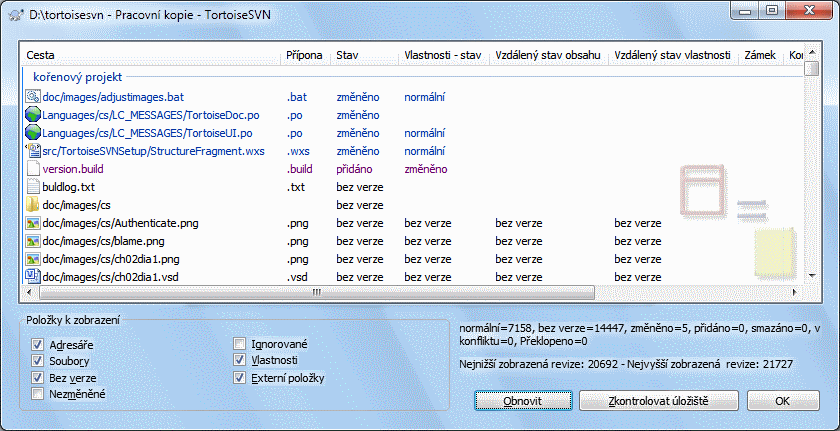The height and width of the screenshot is (431, 840).
Task: Select doc/images/cs/ch02dia1.vsd file name
Action: [x=110, y=277]
